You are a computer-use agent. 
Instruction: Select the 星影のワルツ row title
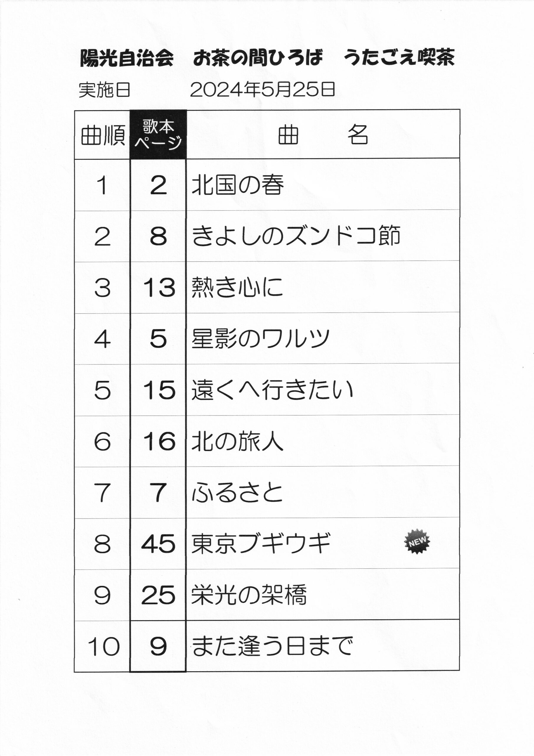[x=260, y=338]
